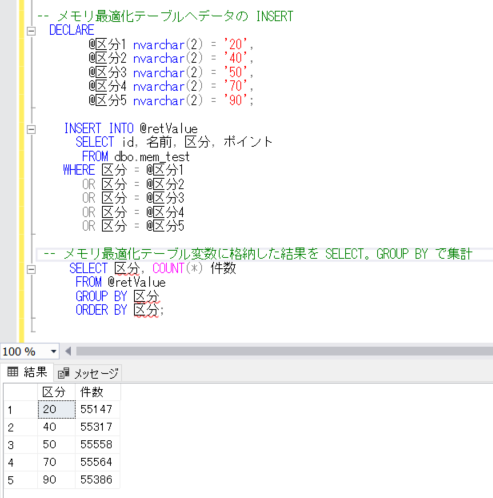Image resolution: width=493 pixels, height=498 pixels.
Task: Click the horizontal scrollbar track in editor
Action: (x=284, y=351)
